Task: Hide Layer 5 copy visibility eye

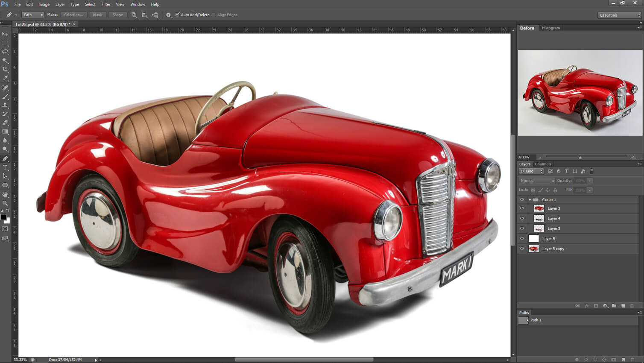Action: pyautogui.click(x=522, y=249)
